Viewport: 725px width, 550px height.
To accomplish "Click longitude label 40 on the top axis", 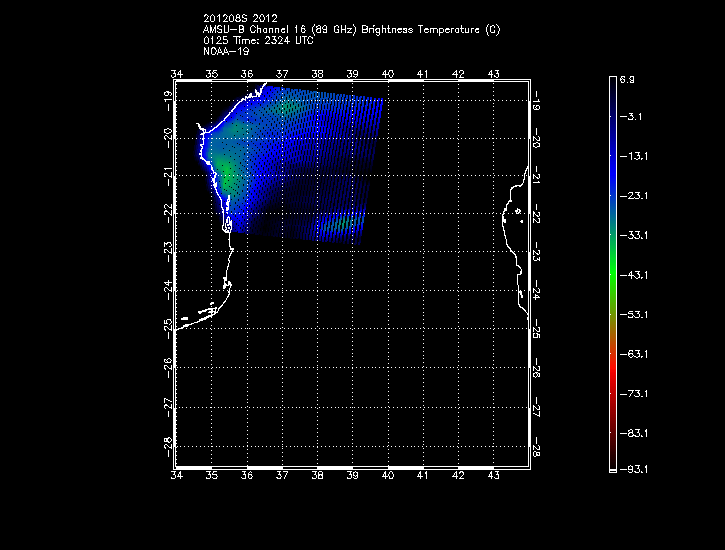I will pos(388,74).
